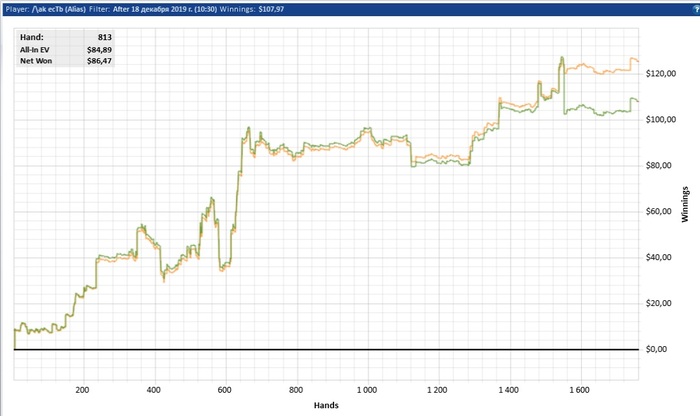Click the $40,00 label on the winnings axis

pyautogui.click(x=658, y=258)
